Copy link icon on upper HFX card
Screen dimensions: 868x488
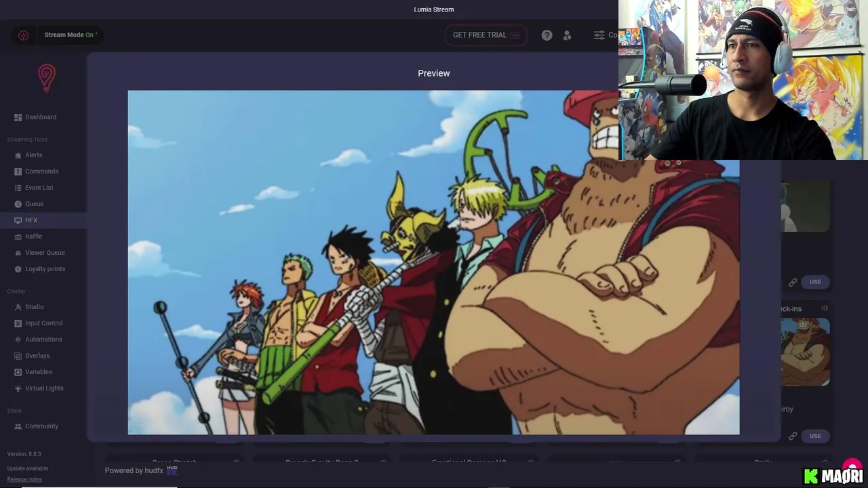click(x=793, y=282)
